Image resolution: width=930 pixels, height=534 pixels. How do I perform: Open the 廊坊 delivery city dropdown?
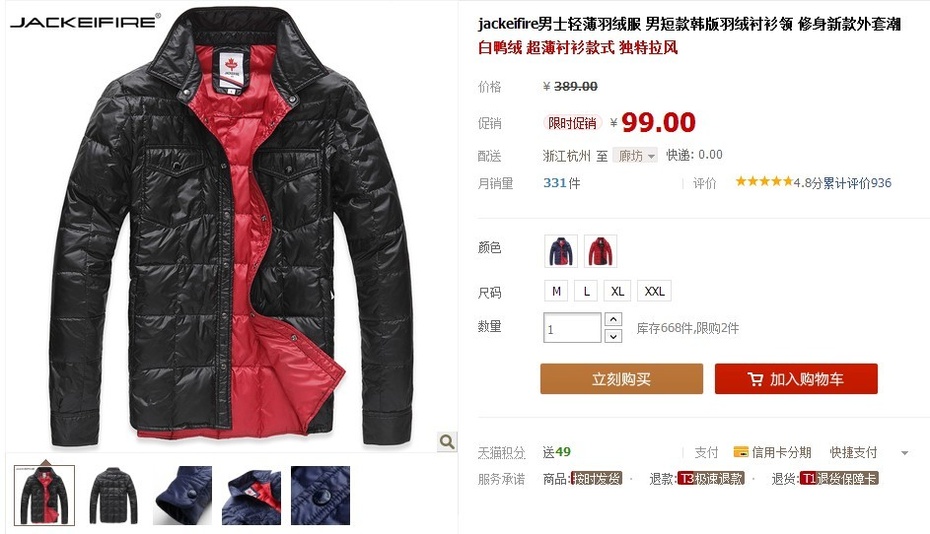click(x=635, y=155)
